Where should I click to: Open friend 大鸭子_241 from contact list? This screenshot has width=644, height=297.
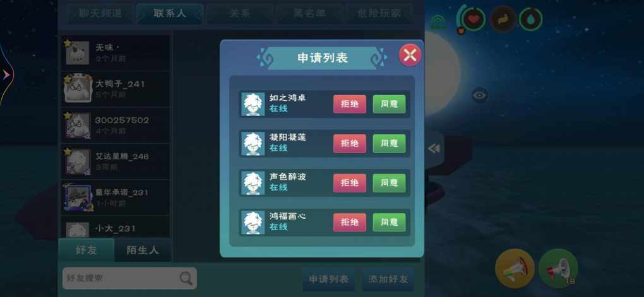click(116, 89)
